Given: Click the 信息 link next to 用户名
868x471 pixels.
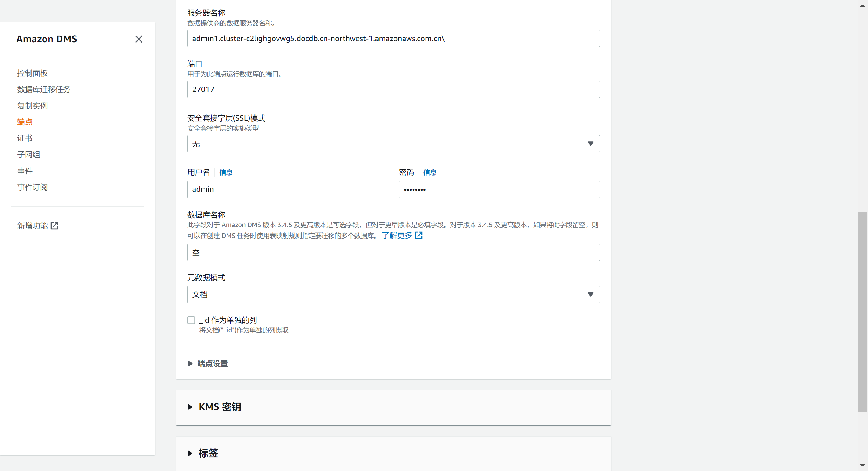Looking at the screenshot, I should click(x=226, y=172).
